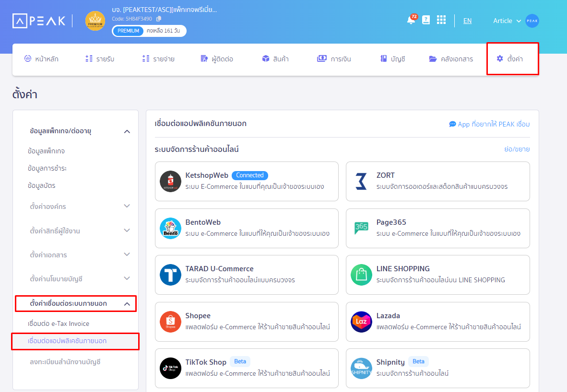
Task: Click App ที่อยากให้ PEAK เชื่อม link
Action: [489, 124]
